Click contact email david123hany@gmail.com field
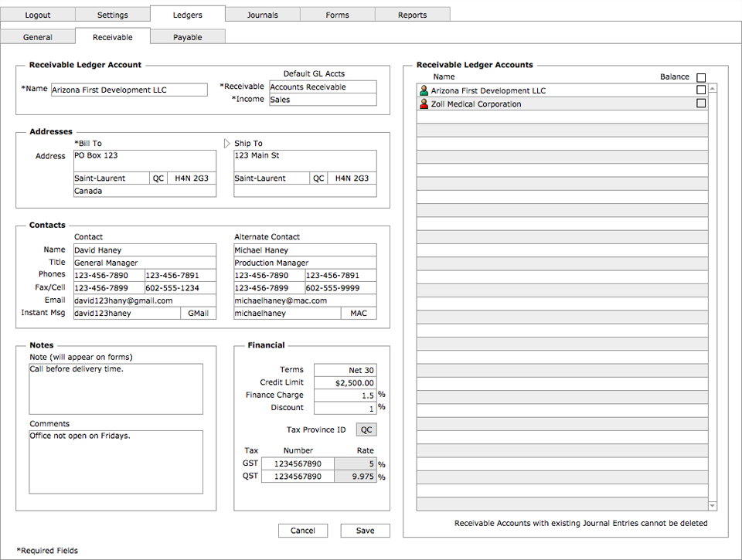 click(x=145, y=300)
